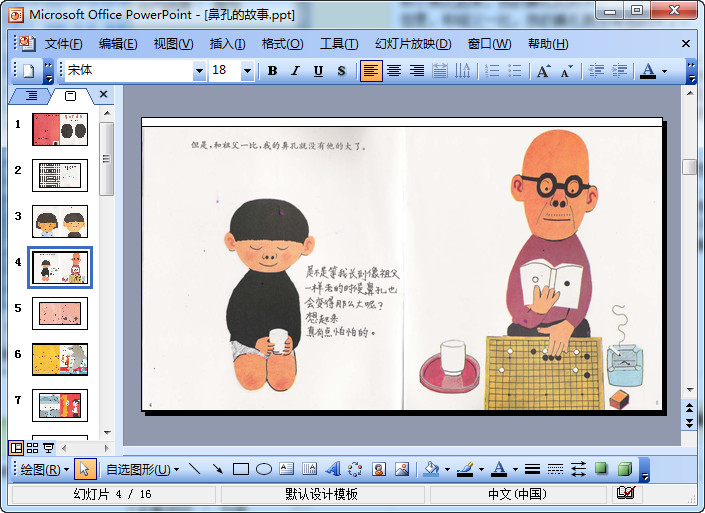705x513 pixels.
Task: Switch to Normal view
Action: [17, 448]
